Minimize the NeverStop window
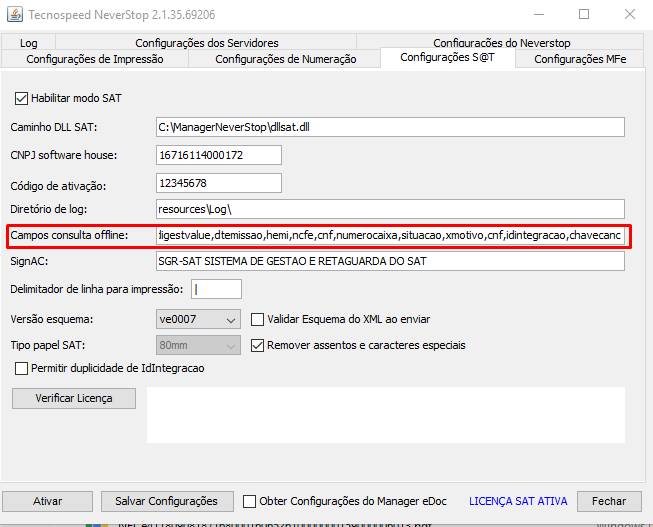This screenshot has height=527, width=653. point(539,15)
